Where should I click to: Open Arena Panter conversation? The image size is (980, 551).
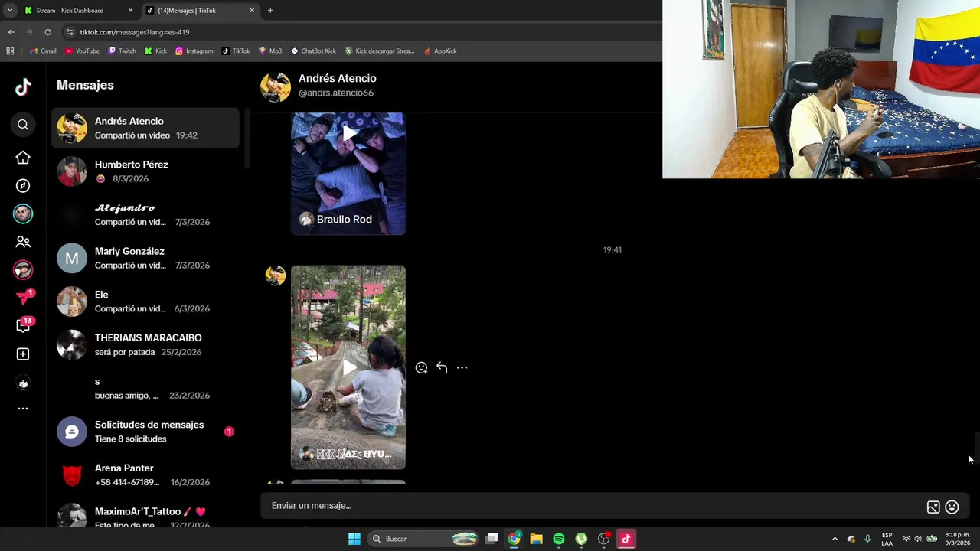(145, 475)
